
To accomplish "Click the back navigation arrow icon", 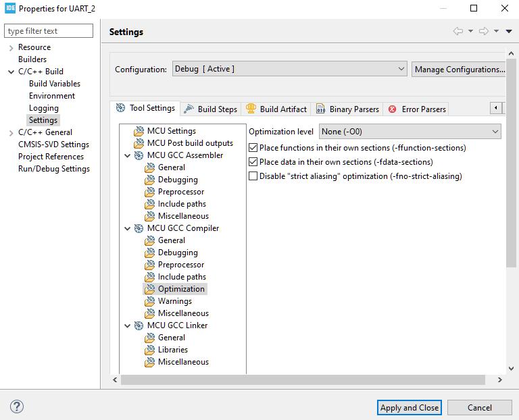I will (458, 31).
